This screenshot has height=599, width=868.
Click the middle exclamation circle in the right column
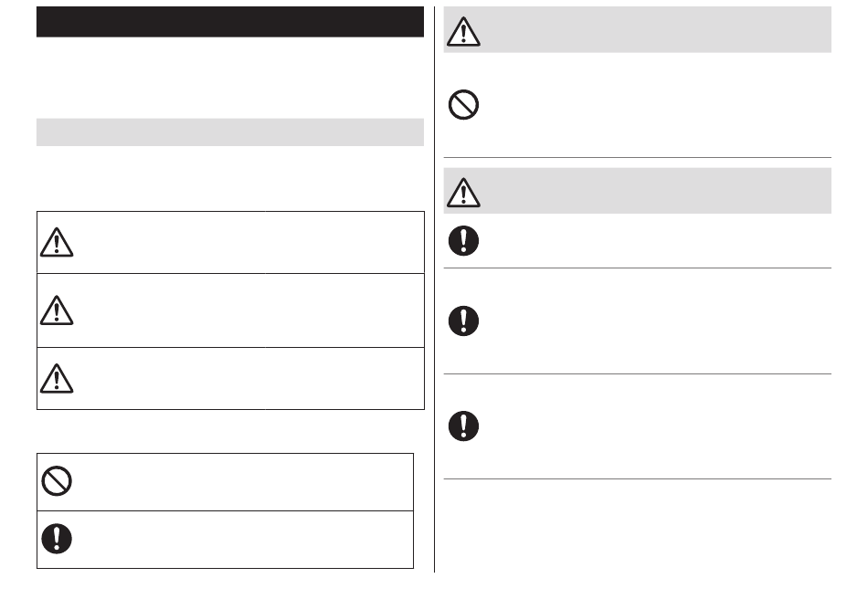(x=463, y=321)
